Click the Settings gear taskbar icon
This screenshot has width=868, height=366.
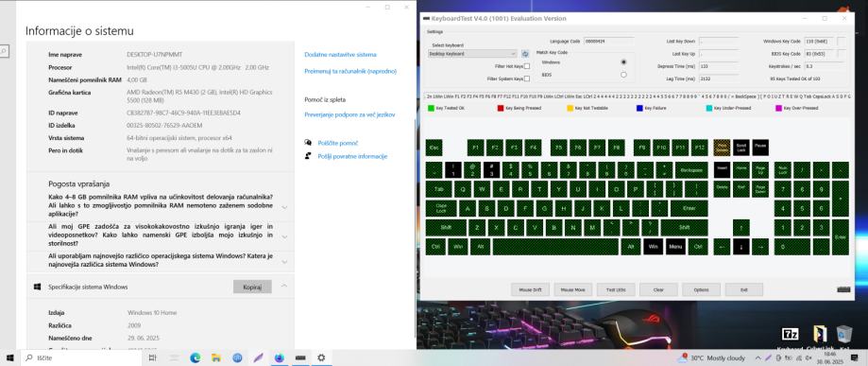coord(321,358)
